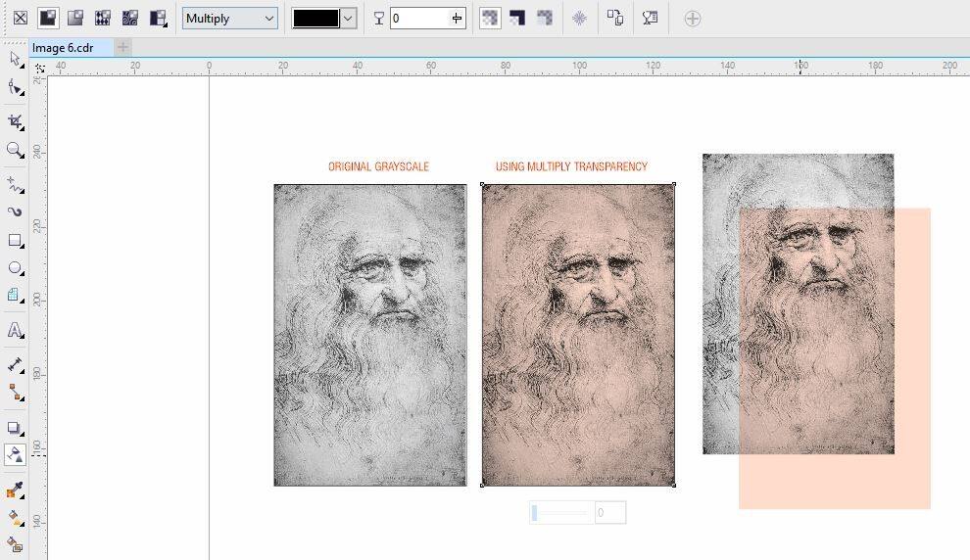Toggle Freeze transparency

pyautogui.click(x=580, y=18)
